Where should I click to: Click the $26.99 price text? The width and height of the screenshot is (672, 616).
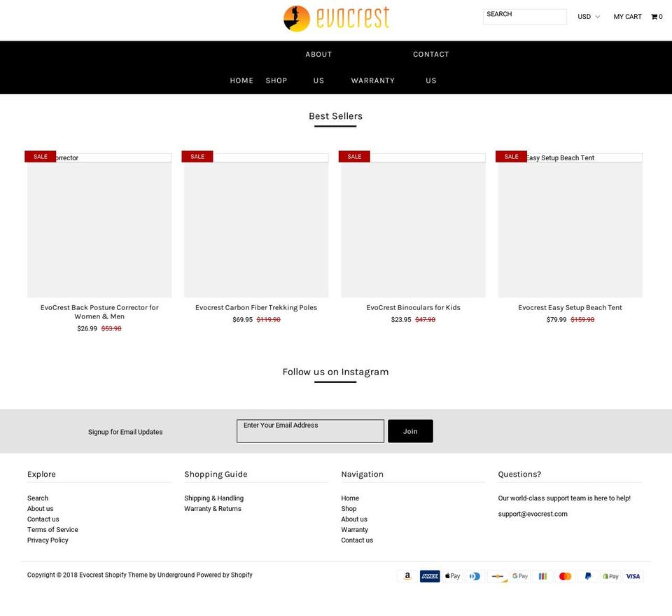[87, 329]
